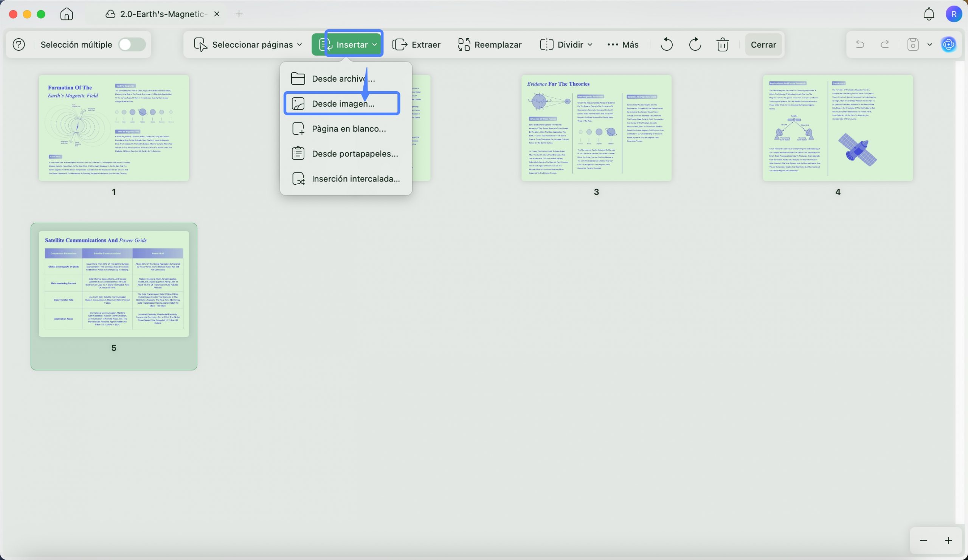Pick Inserción intercalada… from menu
This screenshot has height=560, width=968.
point(355,178)
